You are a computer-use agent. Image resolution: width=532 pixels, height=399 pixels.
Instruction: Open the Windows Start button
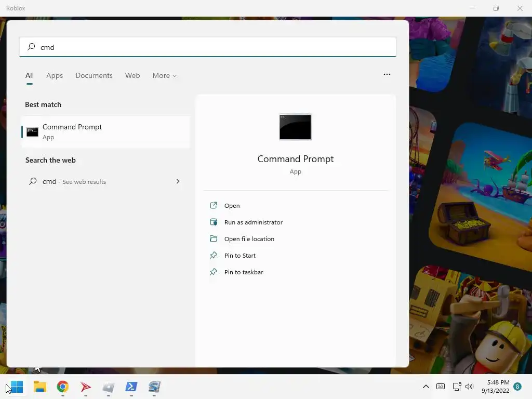pos(17,387)
